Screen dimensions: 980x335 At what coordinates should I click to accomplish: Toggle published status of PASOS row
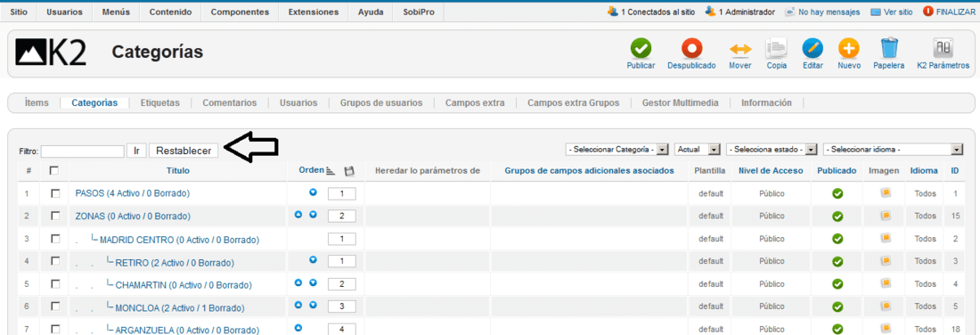point(837,193)
